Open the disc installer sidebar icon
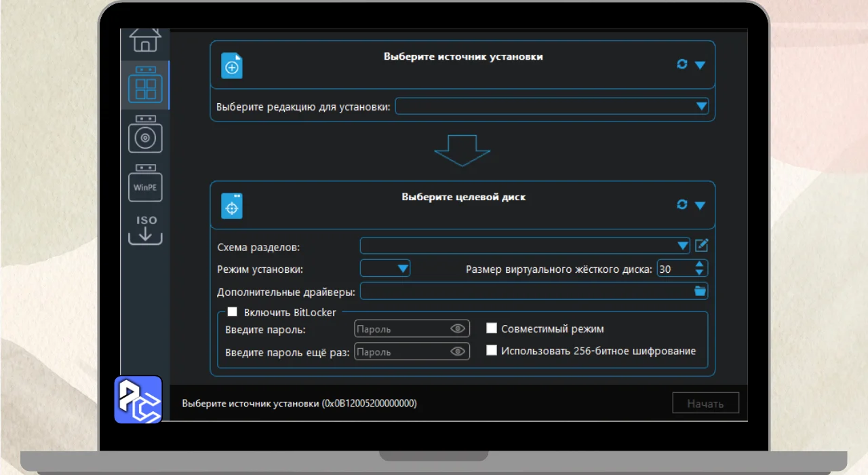Screen dimensions: 868x475 click(145, 134)
